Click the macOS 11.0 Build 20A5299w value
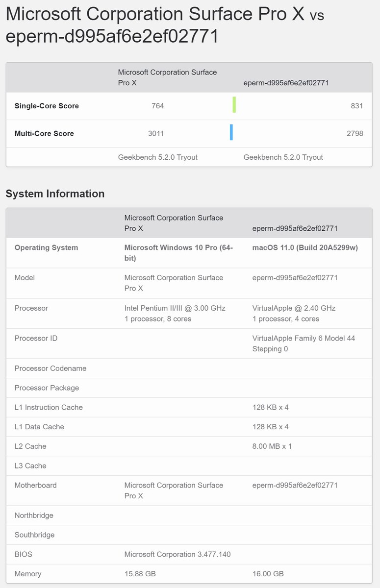 [305, 247]
